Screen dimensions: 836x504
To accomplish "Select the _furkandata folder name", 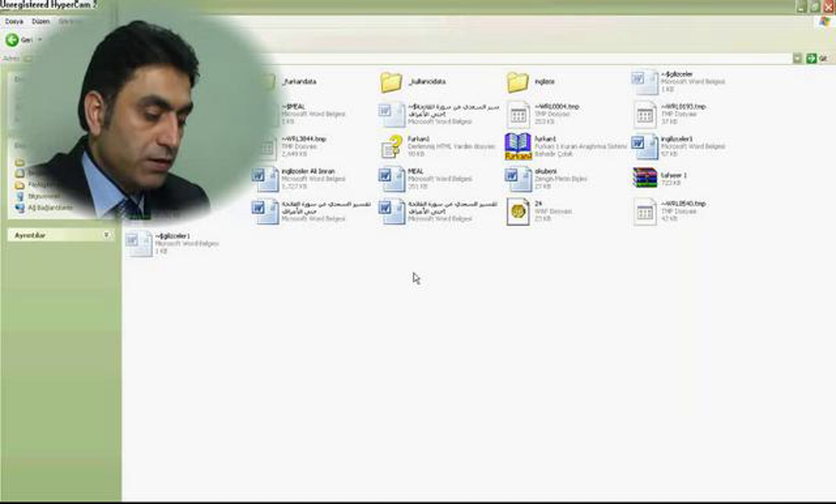I will point(299,81).
